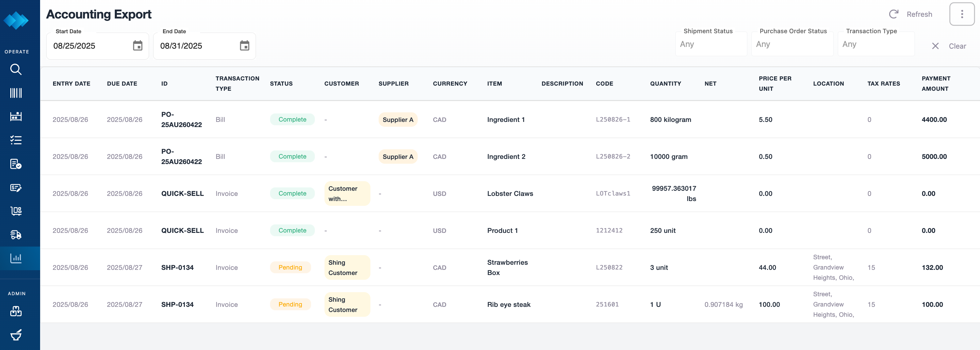Open the barcode scanner sidebar icon

16,93
